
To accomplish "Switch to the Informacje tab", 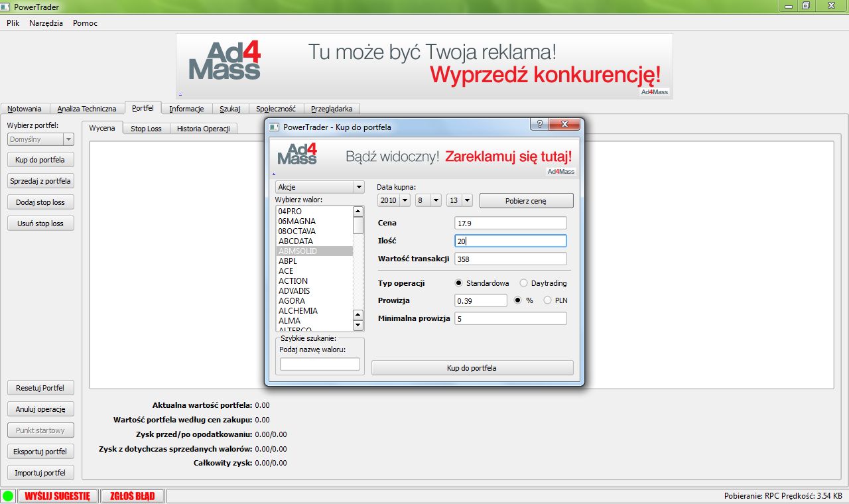I will click(187, 109).
